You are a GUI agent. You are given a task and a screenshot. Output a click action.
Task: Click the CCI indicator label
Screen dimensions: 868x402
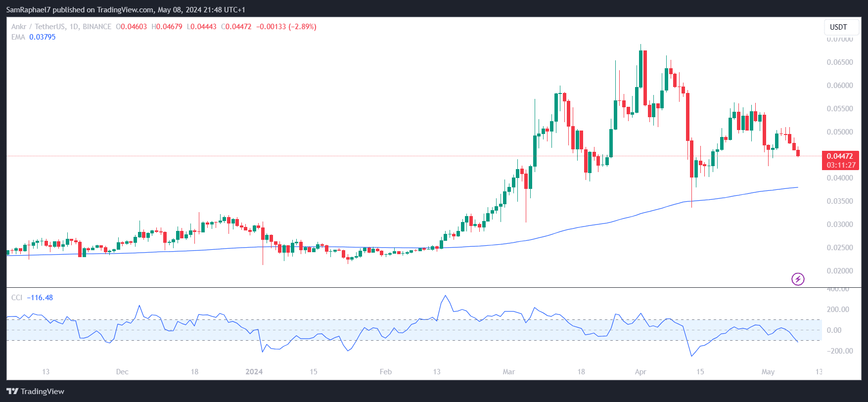click(17, 298)
